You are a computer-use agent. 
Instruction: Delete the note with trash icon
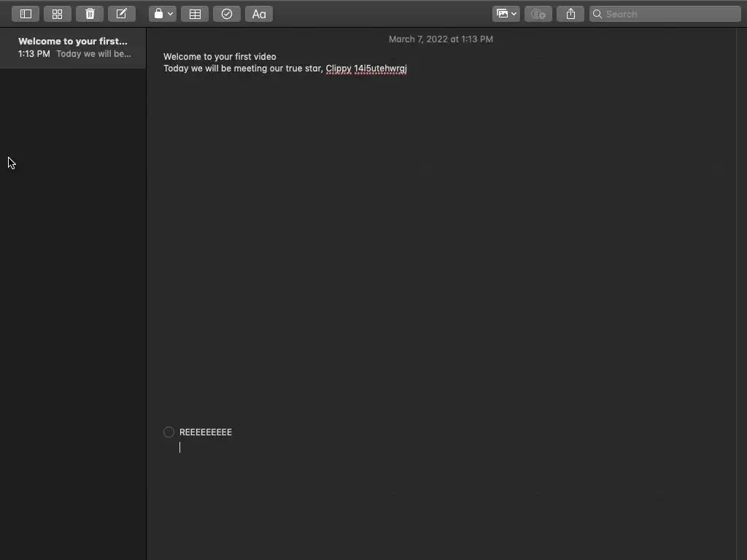click(x=90, y=14)
